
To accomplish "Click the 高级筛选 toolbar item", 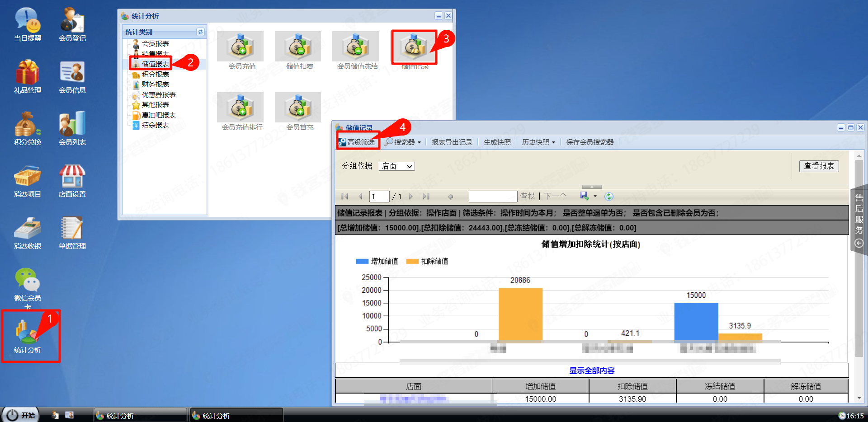I will pos(357,142).
